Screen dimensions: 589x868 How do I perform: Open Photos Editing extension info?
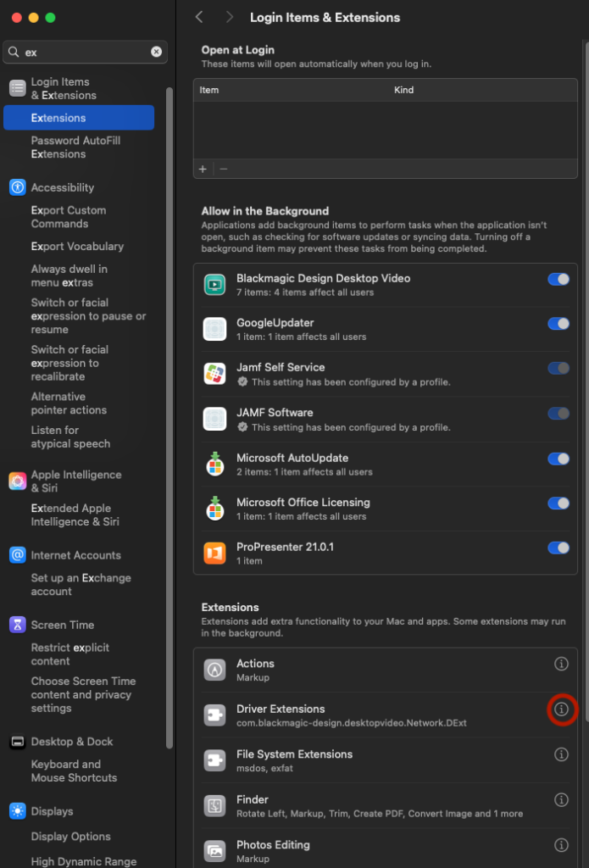point(561,845)
